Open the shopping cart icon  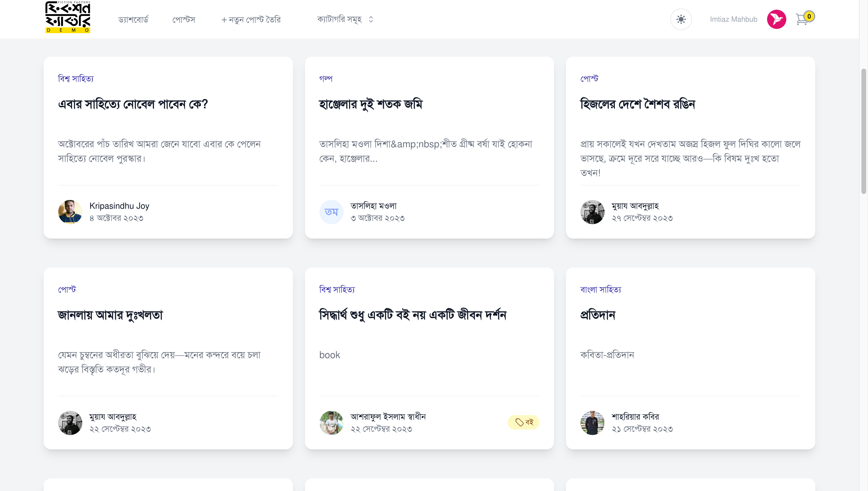[801, 20]
